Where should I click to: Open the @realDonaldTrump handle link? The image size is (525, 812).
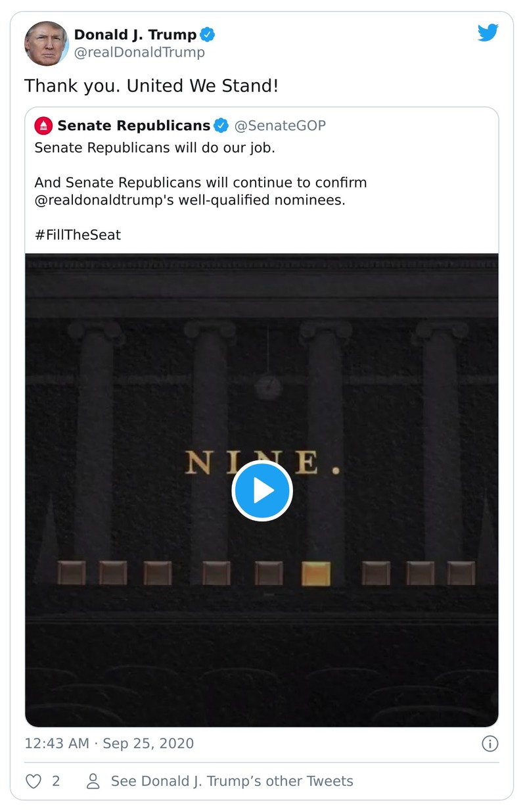[x=139, y=53]
